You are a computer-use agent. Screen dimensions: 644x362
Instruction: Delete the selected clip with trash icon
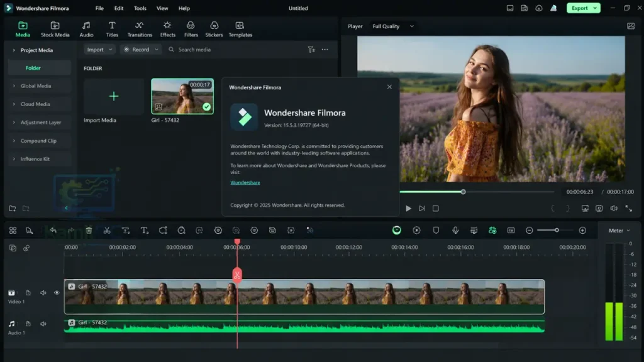[x=89, y=230]
